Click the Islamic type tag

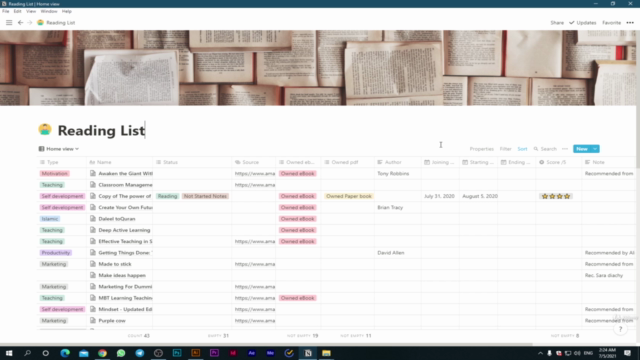point(49,219)
